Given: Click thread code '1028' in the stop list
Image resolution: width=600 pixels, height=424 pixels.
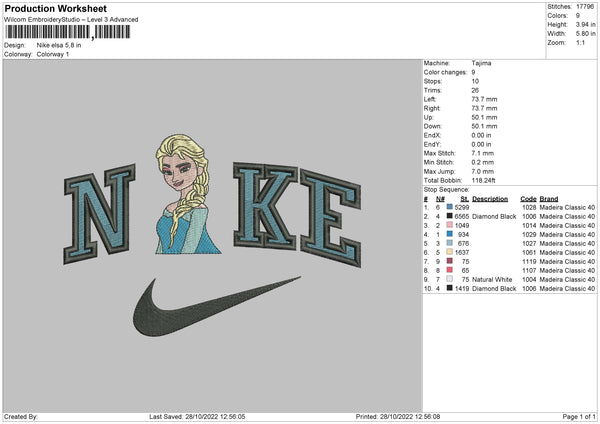Looking at the screenshot, I should 529,207.
